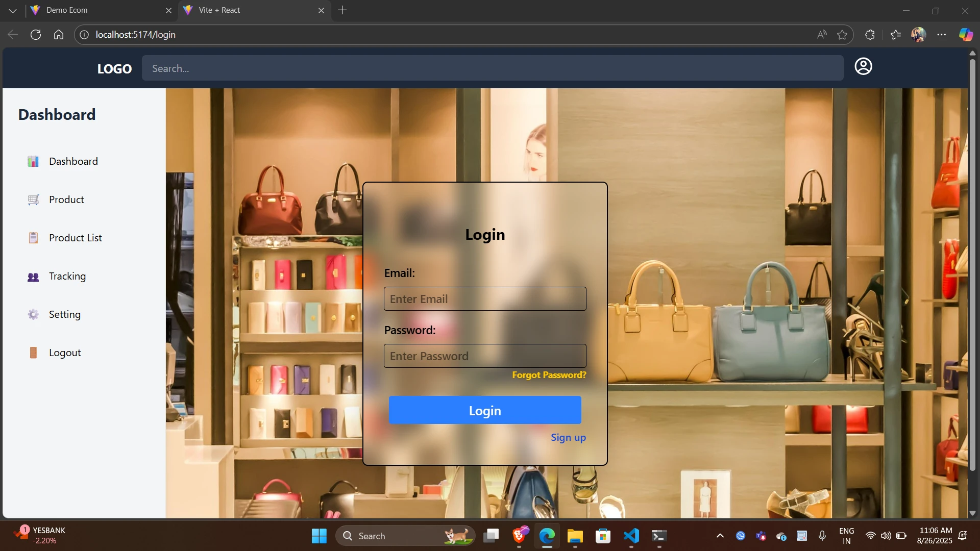Screen dimensions: 980x551
Task: Click the Dashboard chart icon
Action: [x=33, y=161]
